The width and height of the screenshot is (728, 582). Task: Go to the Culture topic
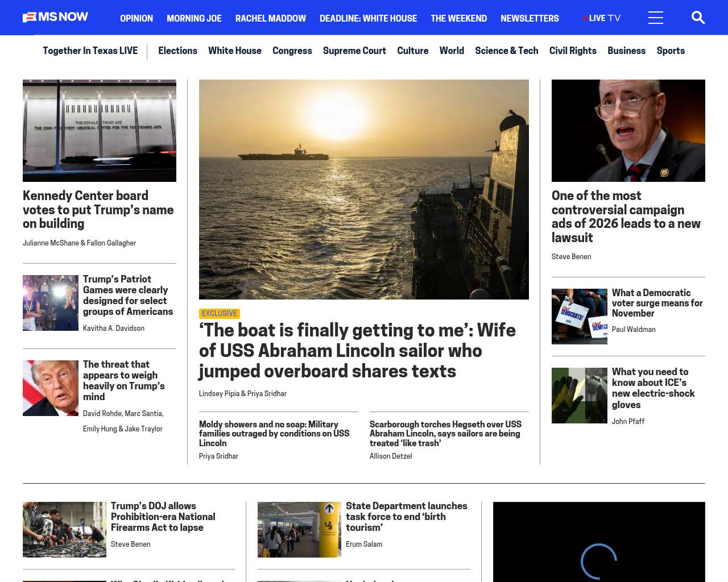pos(413,51)
